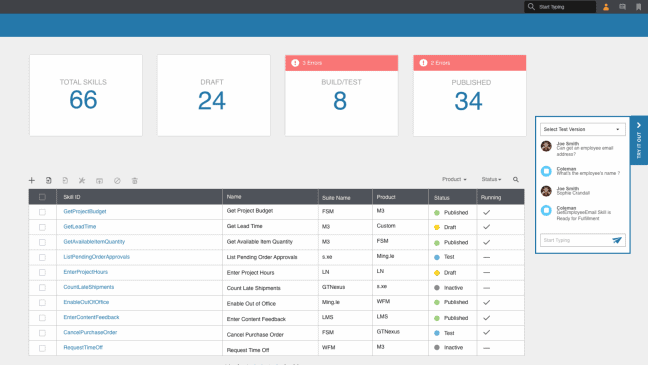Click 'Count Late Shipments' name cell

click(x=253, y=288)
